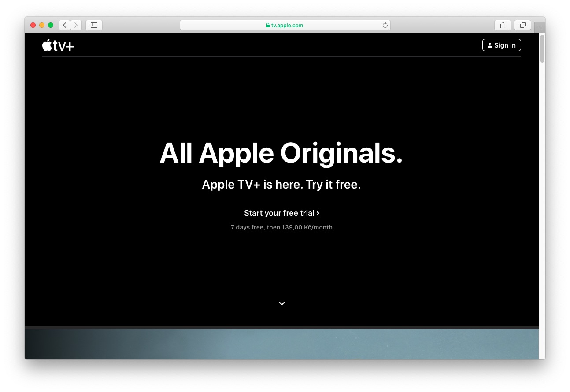
Task: Open the Share menu in Safari toolbar
Action: (x=503, y=25)
